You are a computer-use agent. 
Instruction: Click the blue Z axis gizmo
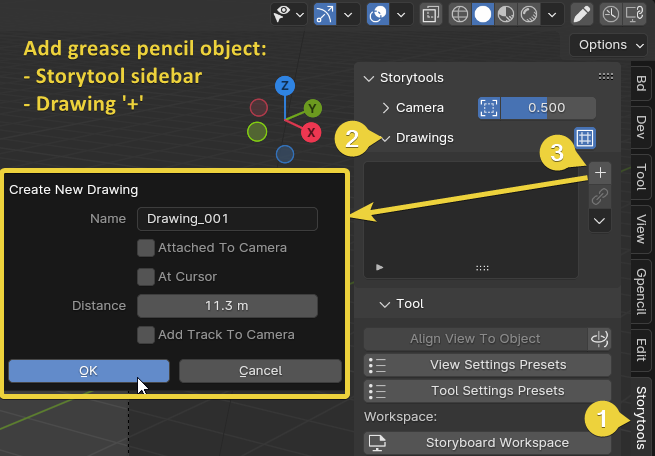285,86
